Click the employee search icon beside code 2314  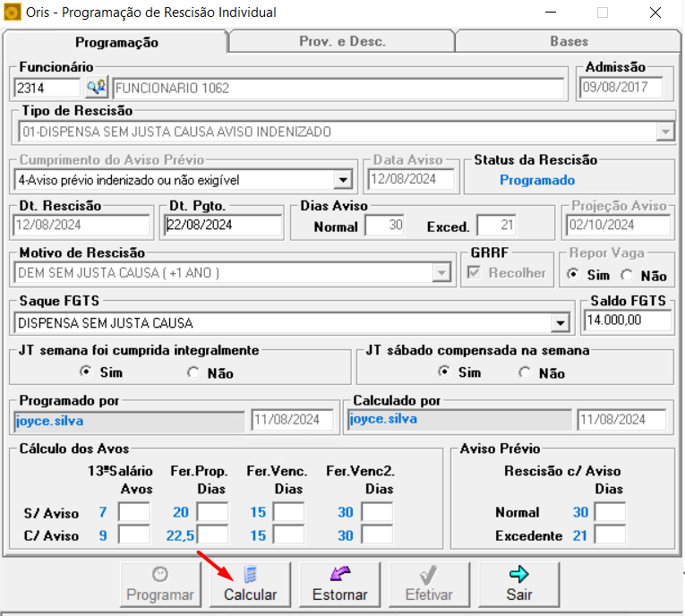[x=96, y=88]
